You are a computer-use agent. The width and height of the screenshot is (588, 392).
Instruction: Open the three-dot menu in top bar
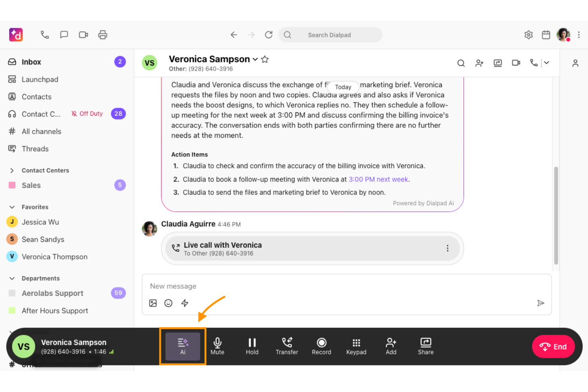(x=579, y=35)
